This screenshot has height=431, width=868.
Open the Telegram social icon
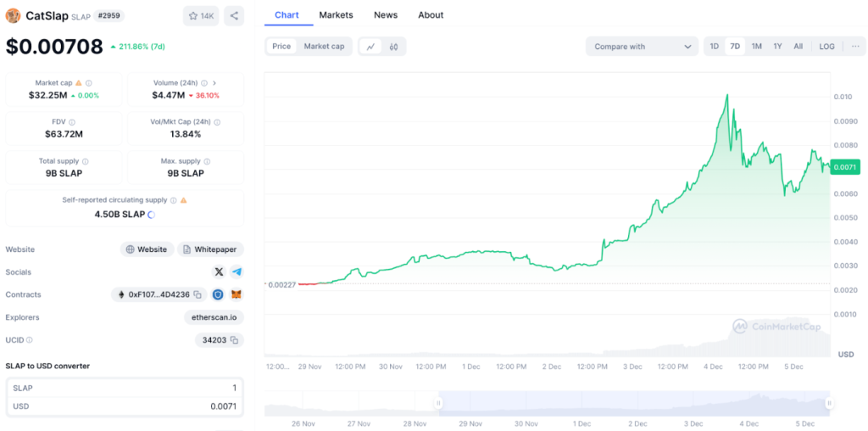tap(237, 272)
